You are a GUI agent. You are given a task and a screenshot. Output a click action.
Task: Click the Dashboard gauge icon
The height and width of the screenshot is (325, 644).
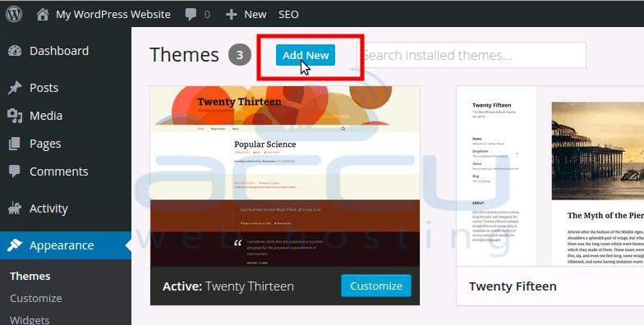(15, 51)
